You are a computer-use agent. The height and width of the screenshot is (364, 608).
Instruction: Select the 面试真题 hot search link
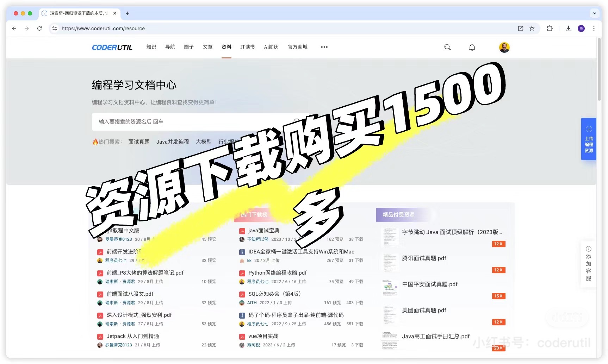(139, 142)
